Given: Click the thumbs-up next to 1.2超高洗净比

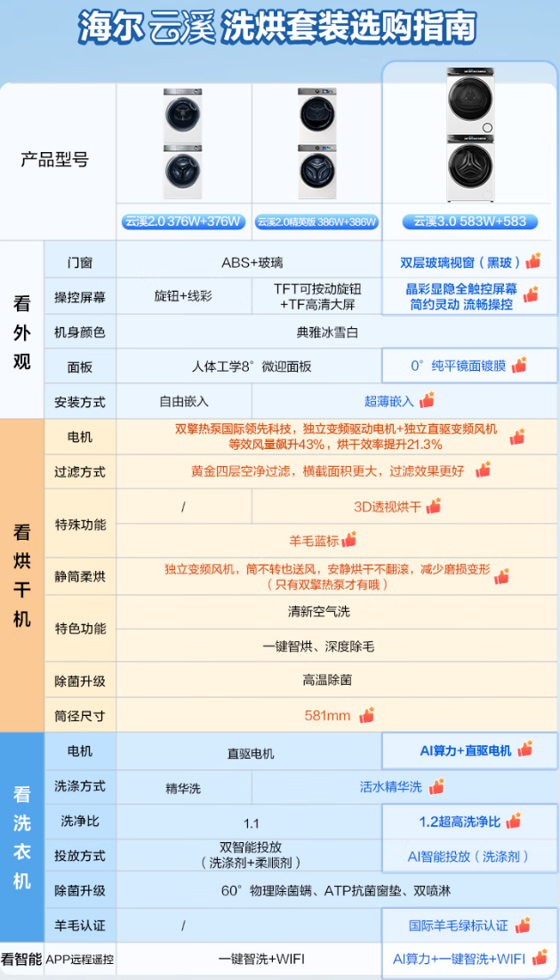Looking at the screenshot, I should [x=513, y=821].
